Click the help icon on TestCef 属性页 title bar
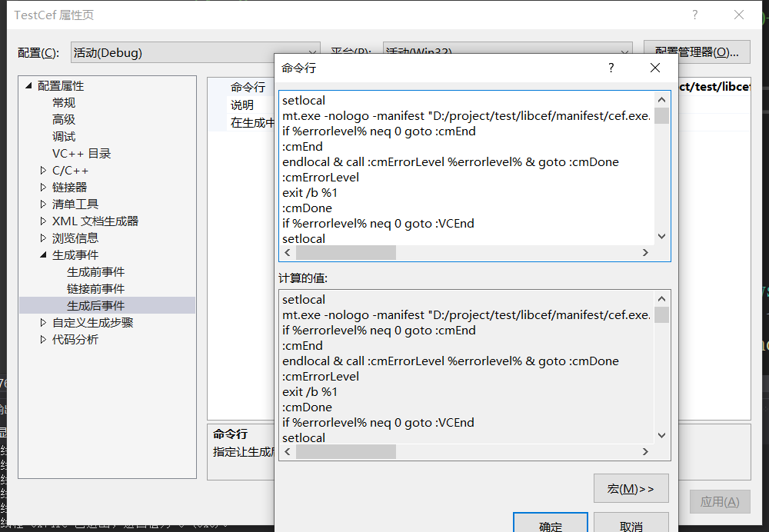This screenshot has width=769, height=532. coord(694,15)
